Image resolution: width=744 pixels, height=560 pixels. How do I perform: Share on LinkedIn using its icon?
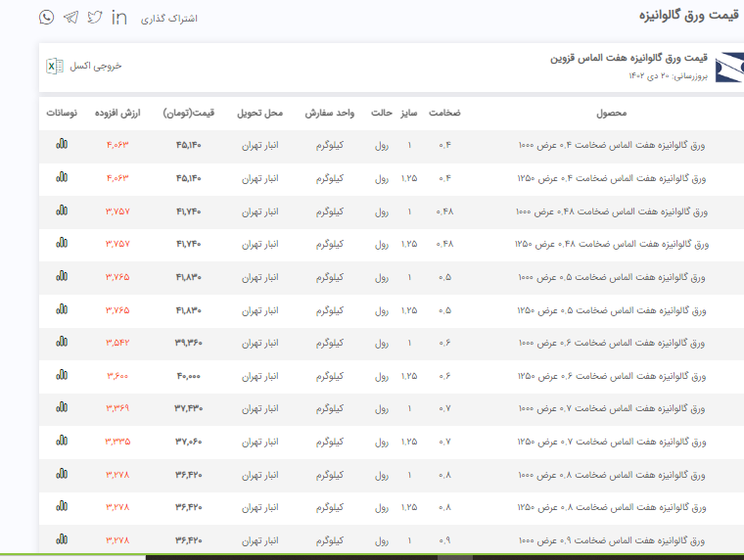(x=119, y=18)
